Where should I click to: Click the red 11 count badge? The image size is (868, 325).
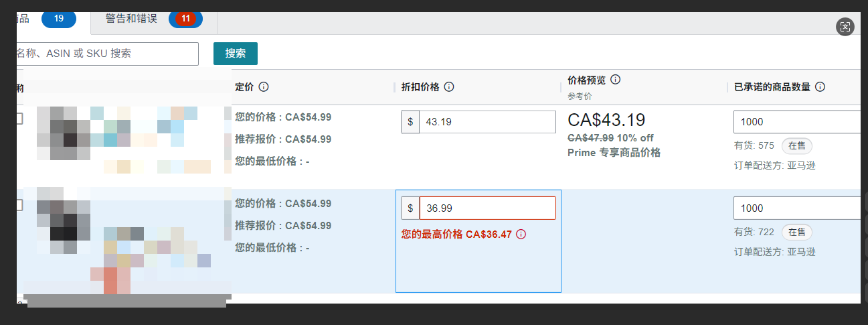coord(185,19)
